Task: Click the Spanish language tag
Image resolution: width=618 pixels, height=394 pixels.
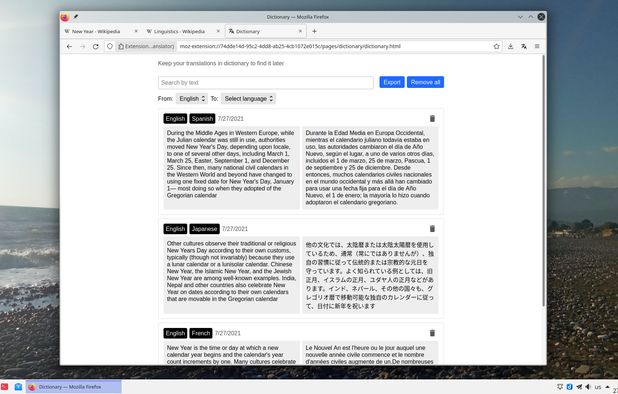Action: (202, 119)
